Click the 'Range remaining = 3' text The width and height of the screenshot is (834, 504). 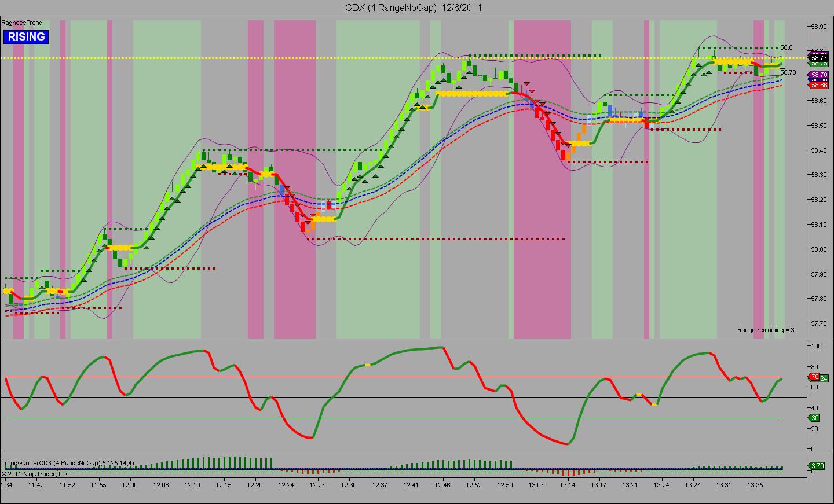pyautogui.click(x=766, y=330)
